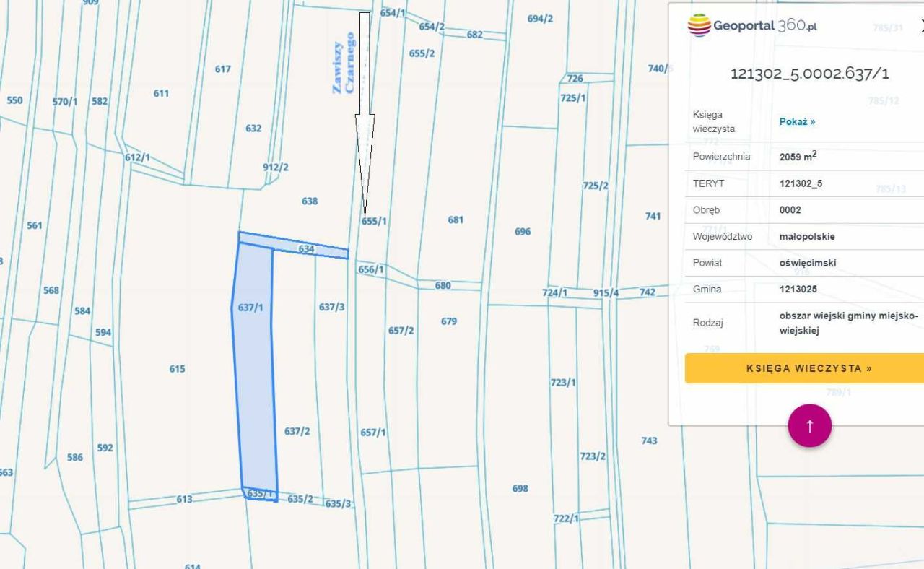The image size is (924, 569).
Task: Click parcel label 742
Action: pyautogui.click(x=648, y=292)
